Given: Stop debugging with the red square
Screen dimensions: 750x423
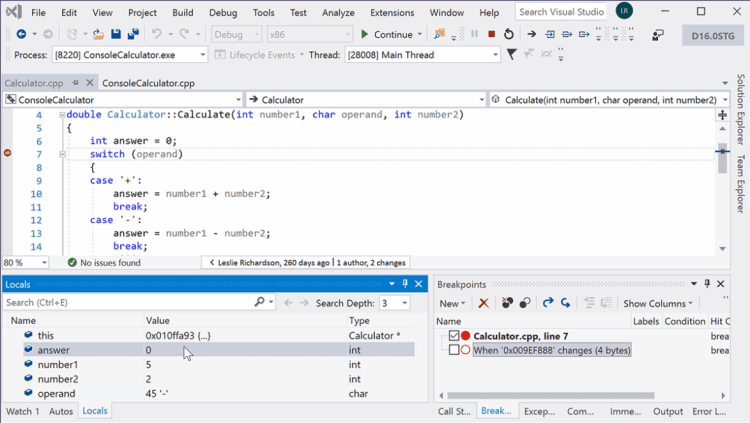Looking at the screenshot, I should click(491, 34).
